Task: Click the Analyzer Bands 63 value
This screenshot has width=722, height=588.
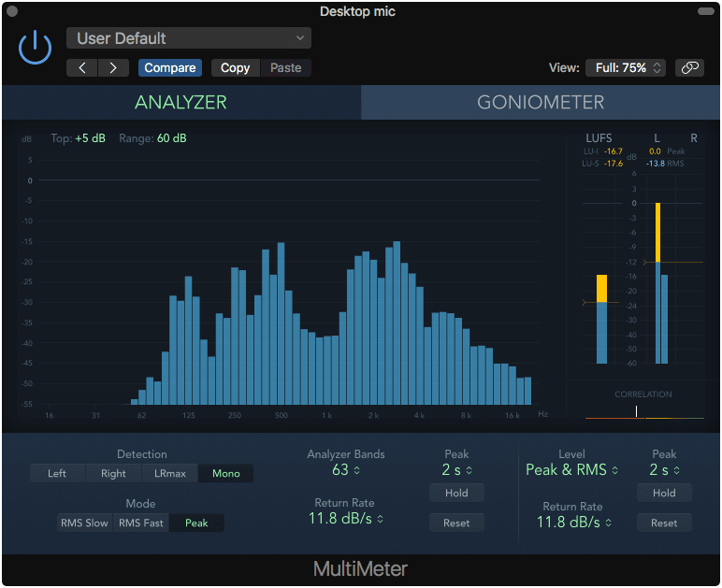Action: click(345, 469)
